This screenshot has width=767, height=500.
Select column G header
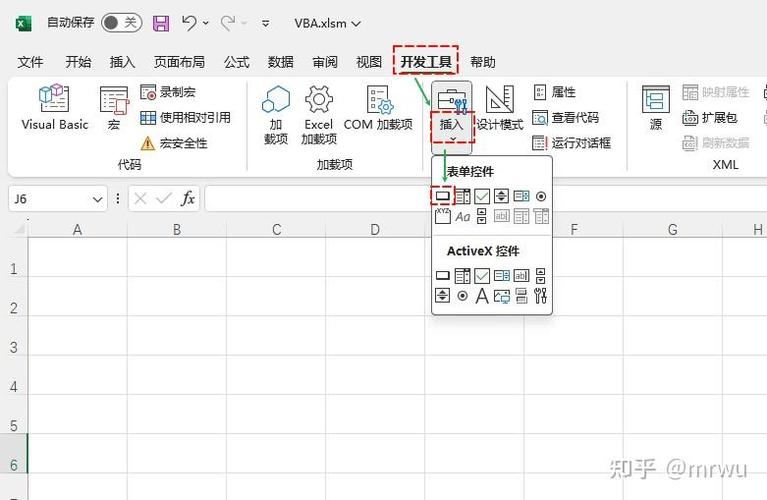click(673, 229)
